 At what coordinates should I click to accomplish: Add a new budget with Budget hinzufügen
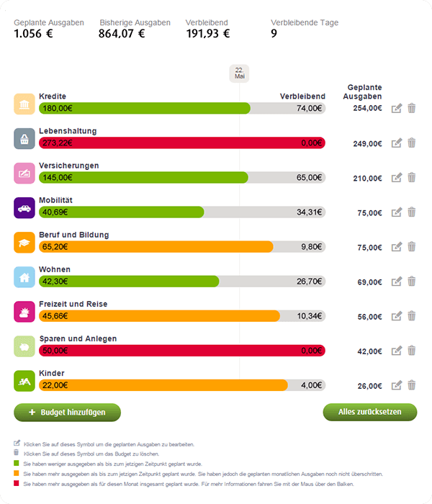click(x=67, y=413)
